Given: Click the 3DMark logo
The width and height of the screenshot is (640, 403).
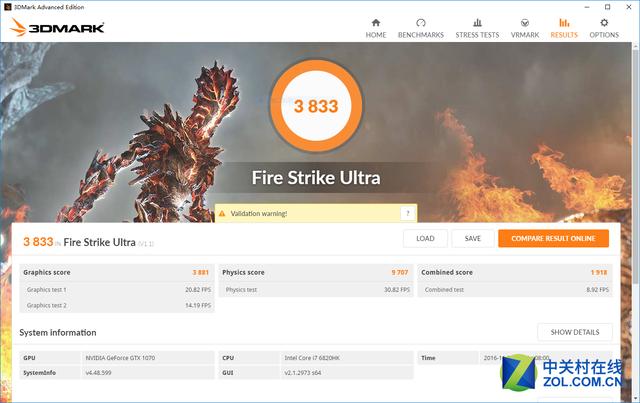Looking at the screenshot, I should pos(57,27).
